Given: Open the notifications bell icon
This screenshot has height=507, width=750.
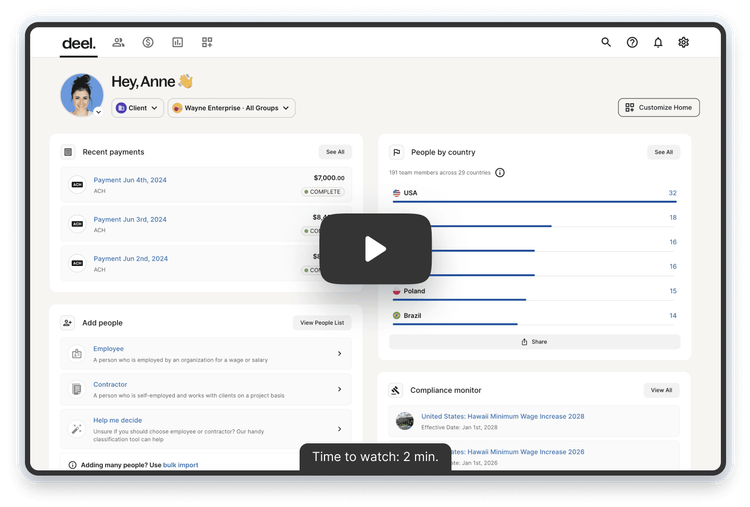Looking at the screenshot, I should pos(658,43).
